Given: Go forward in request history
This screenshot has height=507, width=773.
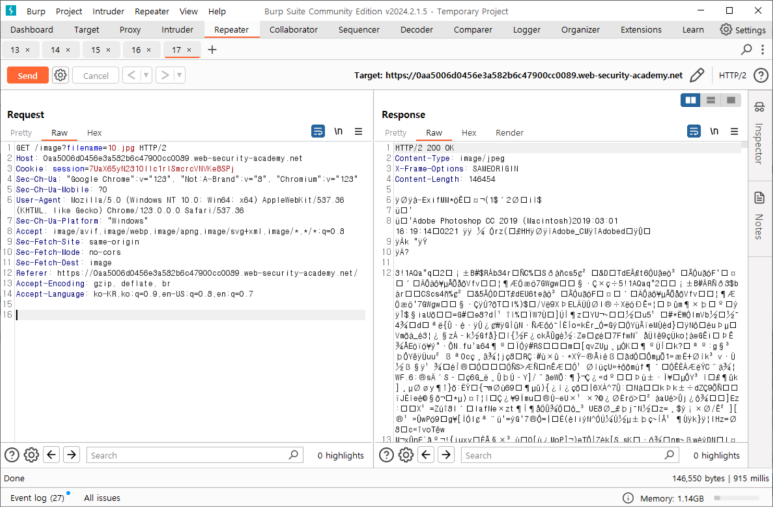Looking at the screenshot, I should 165,75.
